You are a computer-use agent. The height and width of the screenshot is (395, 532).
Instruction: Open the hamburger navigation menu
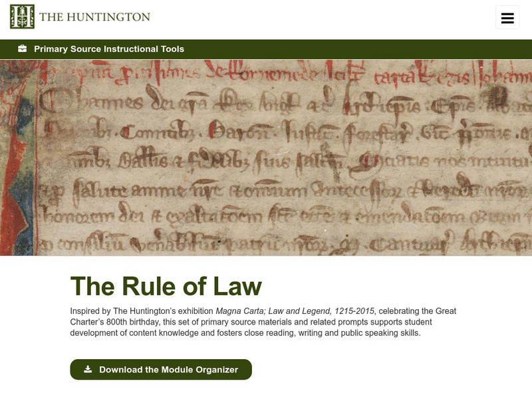click(507, 18)
